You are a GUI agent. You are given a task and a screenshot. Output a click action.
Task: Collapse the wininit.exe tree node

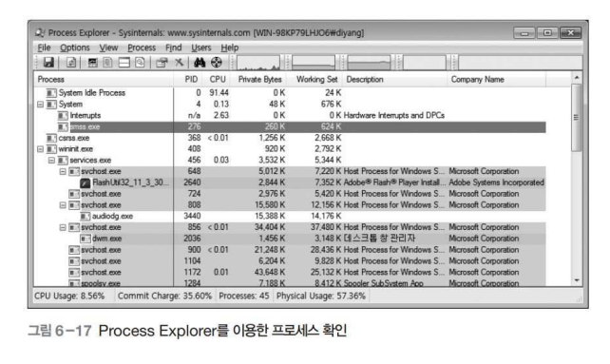[40, 149]
